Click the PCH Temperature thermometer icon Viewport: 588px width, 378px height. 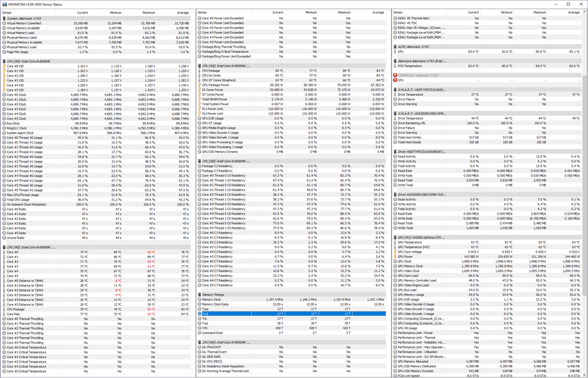[x=395, y=66]
